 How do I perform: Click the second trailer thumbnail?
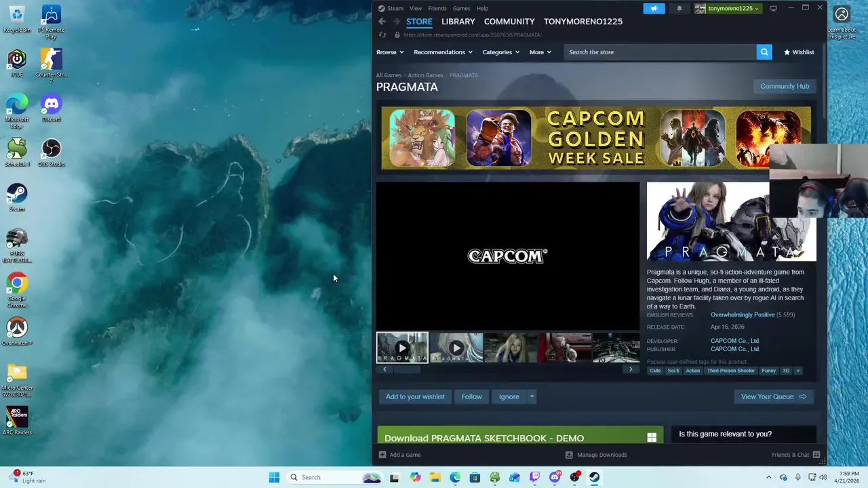pyautogui.click(x=456, y=348)
